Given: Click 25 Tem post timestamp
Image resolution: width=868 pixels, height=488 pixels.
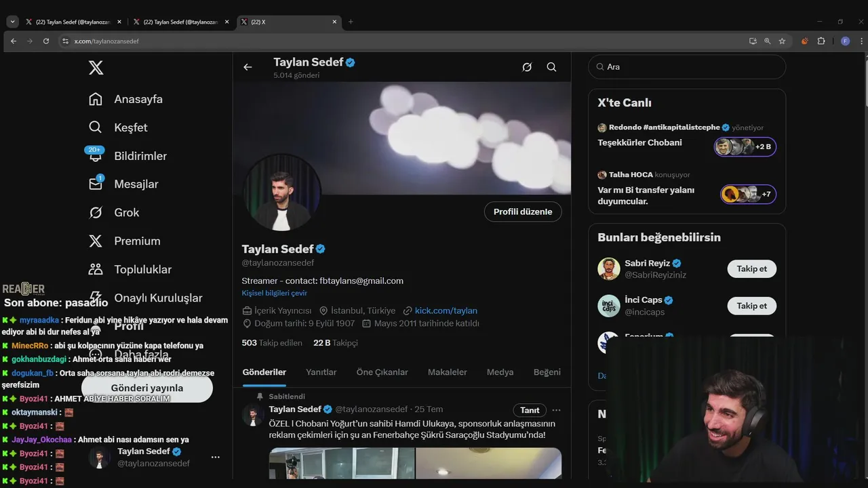Looking at the screenshot, I should pyautogui.click(x=429, y=409).
